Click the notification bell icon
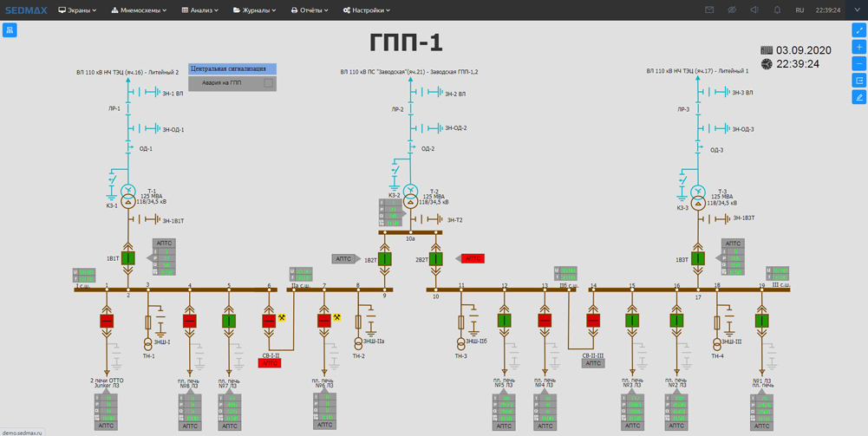 click(x=777, y=10)
